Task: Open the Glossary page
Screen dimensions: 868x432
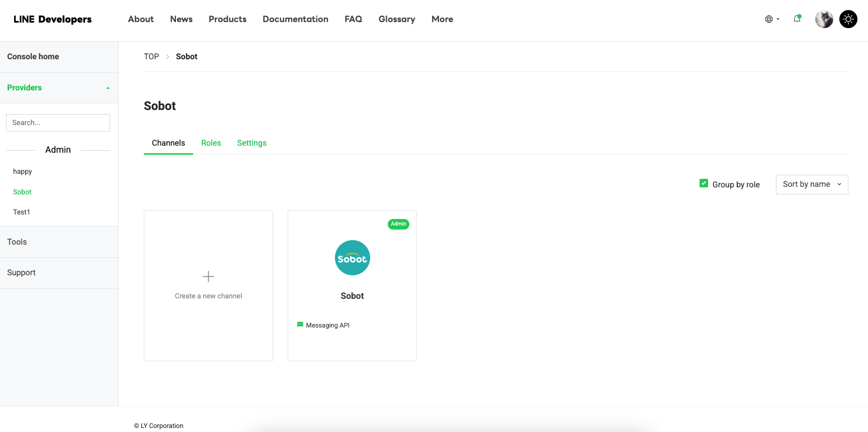Action: pos(397,19)
